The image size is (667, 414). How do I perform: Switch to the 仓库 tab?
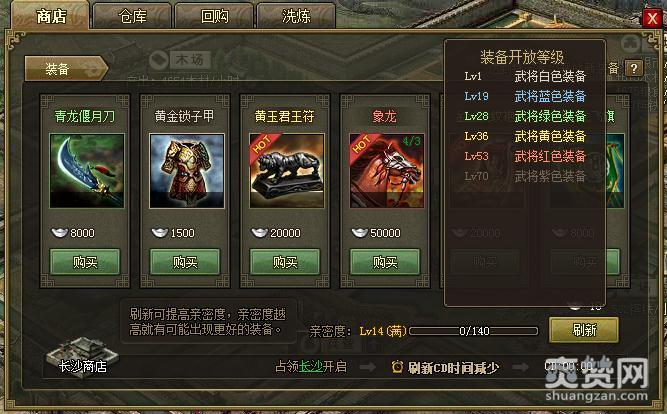click(132, 16)
